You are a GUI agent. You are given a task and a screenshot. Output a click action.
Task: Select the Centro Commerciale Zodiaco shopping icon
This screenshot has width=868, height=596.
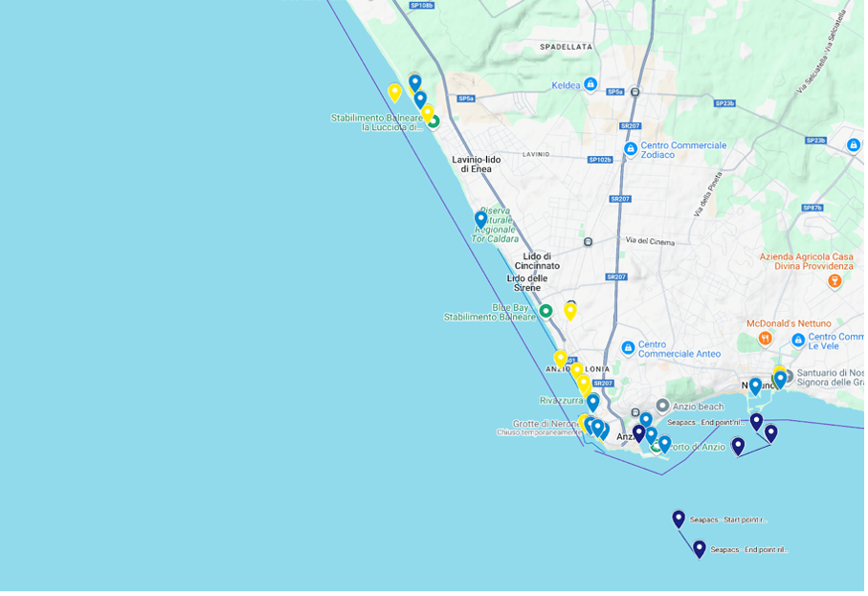tap(630, 148)
